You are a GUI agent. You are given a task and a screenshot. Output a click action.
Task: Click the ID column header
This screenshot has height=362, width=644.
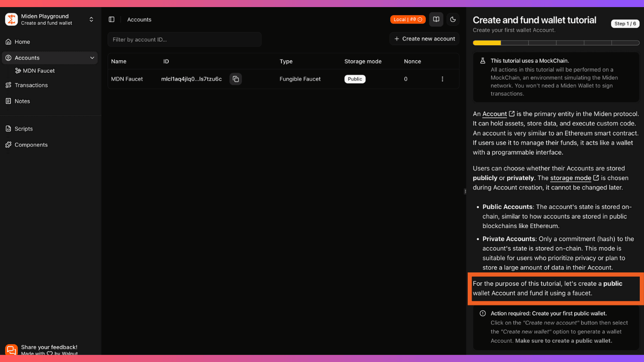[x=166, y=62]
